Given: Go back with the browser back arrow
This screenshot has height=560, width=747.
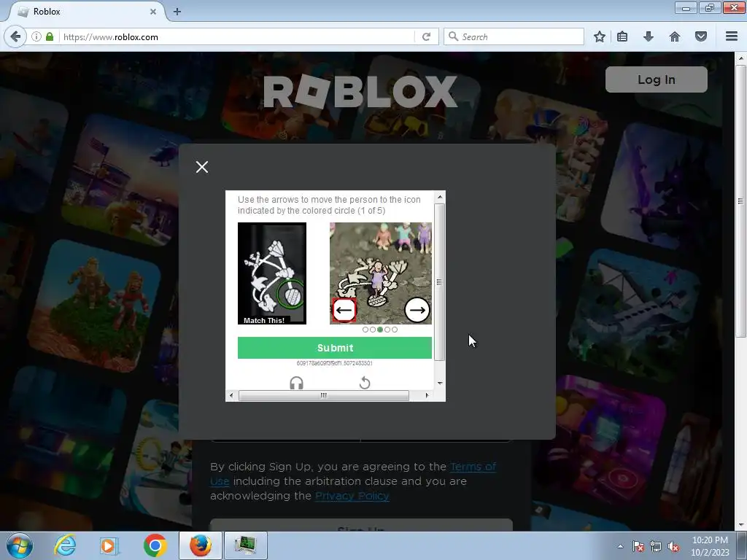Looking at the screenshot, I should coord(15,36).
